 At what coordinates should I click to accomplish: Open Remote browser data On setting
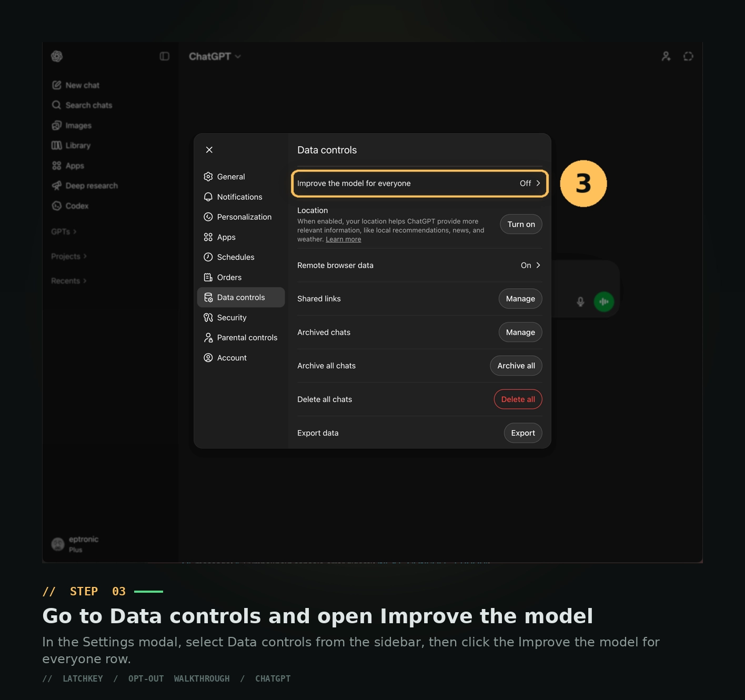(530, 266)
